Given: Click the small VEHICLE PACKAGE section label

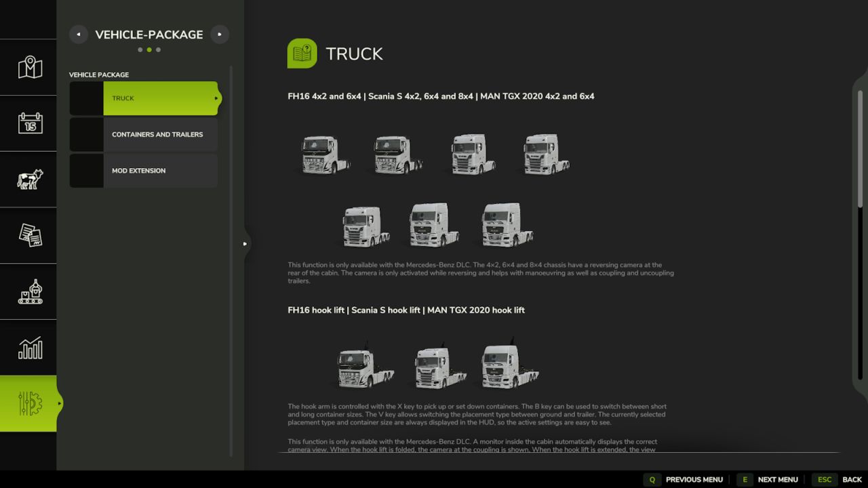Looking at the screenshot, I should [99, 75].
